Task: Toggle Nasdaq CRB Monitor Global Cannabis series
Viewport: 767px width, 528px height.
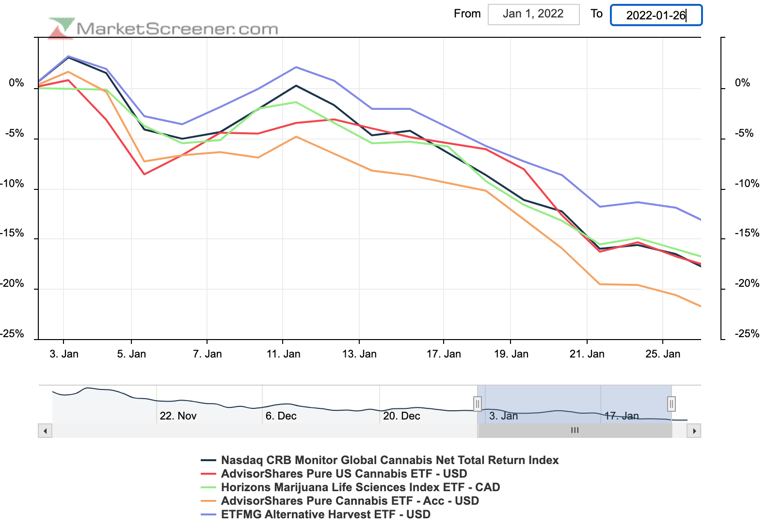Action: click(x=392, y=460)
